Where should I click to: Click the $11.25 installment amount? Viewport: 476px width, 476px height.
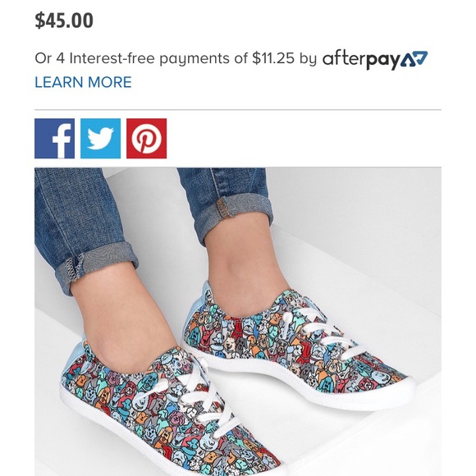[273, 58]
